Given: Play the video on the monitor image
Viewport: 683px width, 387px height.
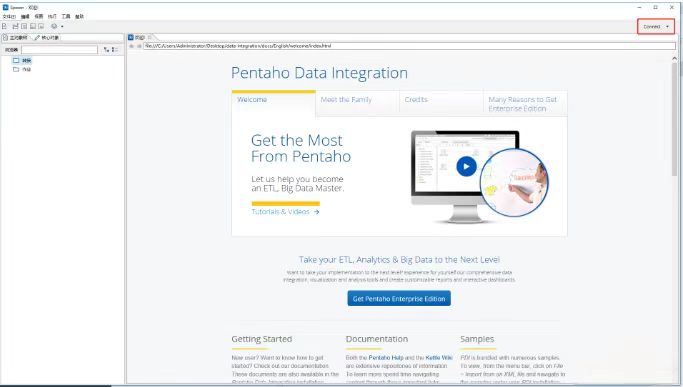Looking at the screenshot, I should click(466, 166).
